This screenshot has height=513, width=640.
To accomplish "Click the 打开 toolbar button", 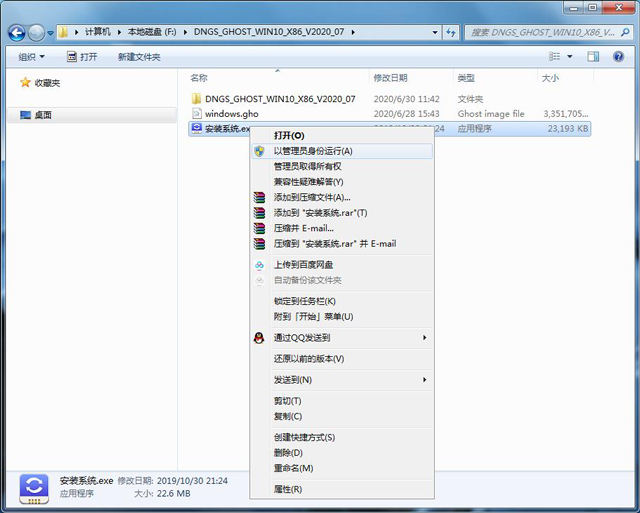I will pyautogui.click(x=82, y=57).
